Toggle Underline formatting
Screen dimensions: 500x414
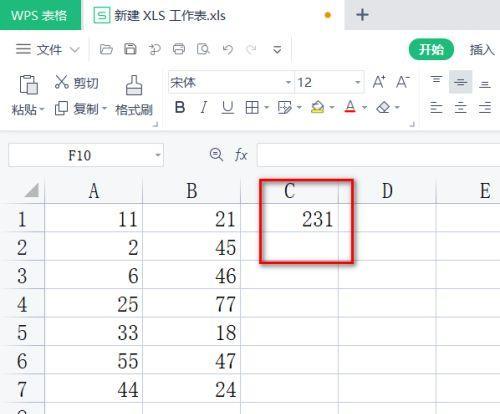pos(228,107)
